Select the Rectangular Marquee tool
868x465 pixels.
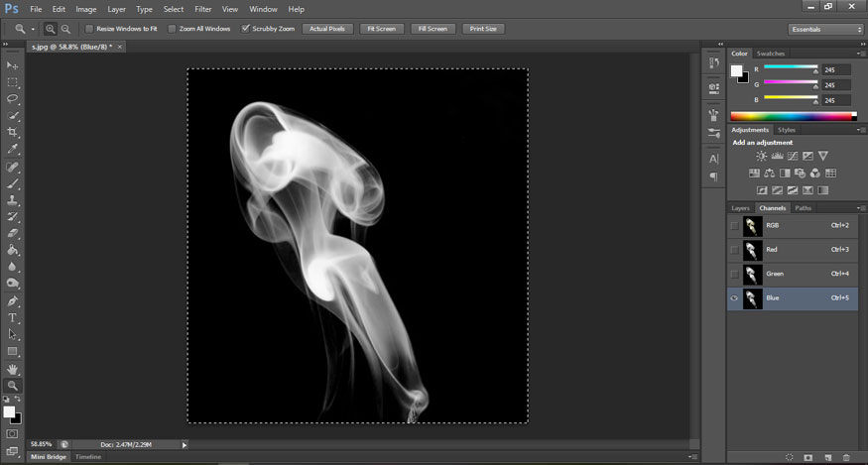point(12,82)
